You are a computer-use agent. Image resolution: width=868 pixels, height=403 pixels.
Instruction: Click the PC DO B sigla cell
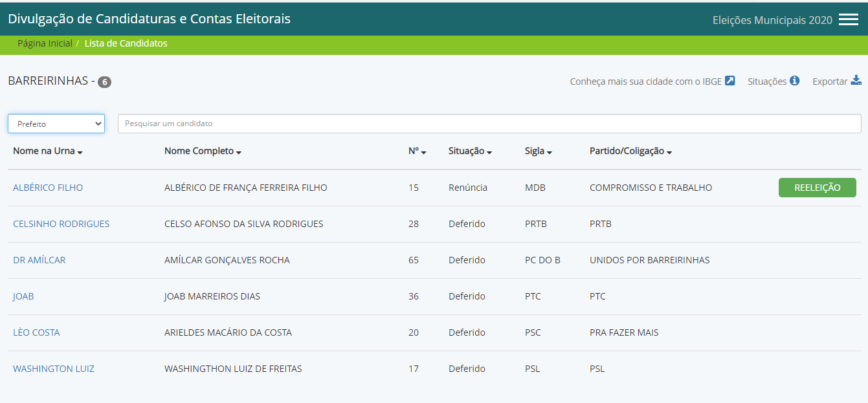click(542, 260)
